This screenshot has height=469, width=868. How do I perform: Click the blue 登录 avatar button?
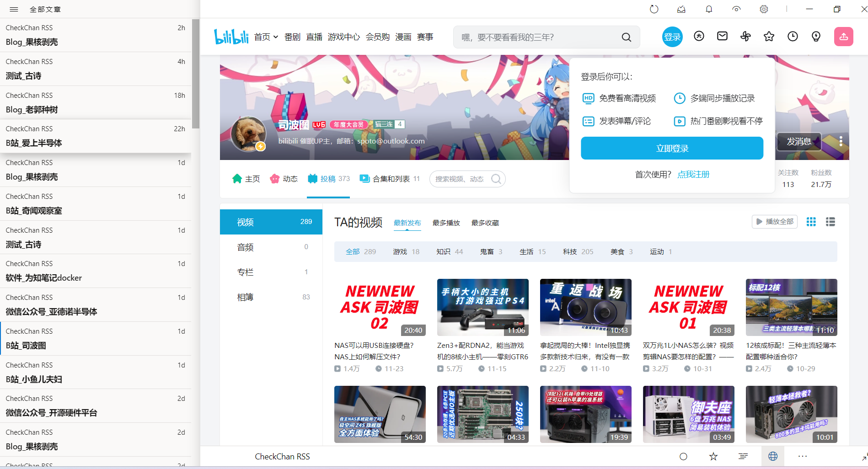pos(672,37)
